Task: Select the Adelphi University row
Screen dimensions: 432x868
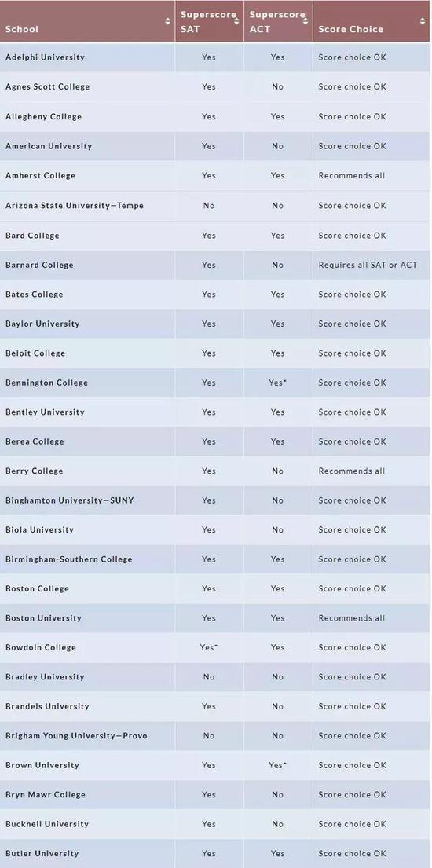Action: tap(216, 57)
